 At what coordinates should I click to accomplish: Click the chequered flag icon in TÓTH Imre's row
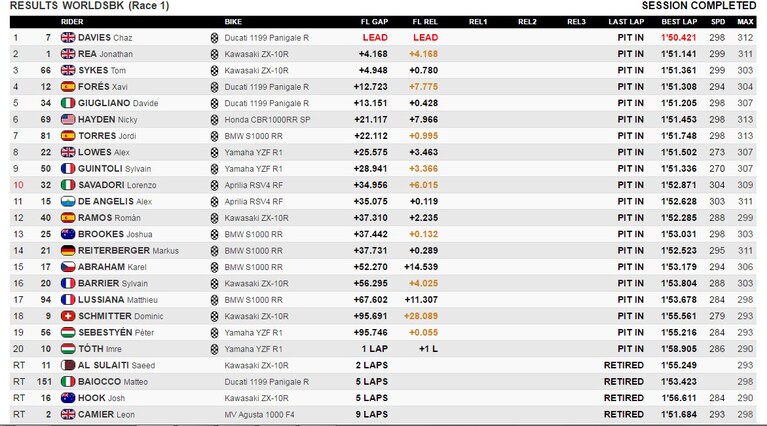pyautogui.click(x=214, y=349)
